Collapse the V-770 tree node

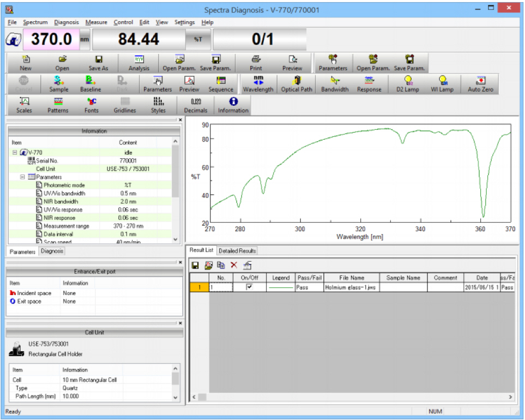(x=15, y=153)
